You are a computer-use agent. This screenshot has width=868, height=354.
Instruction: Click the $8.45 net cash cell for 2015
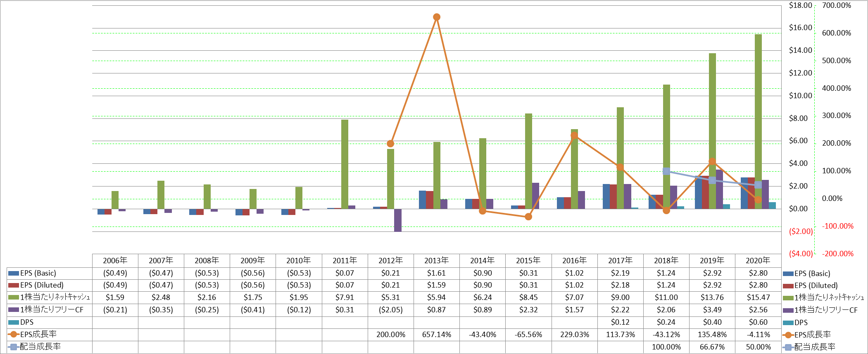click(528, 297)
